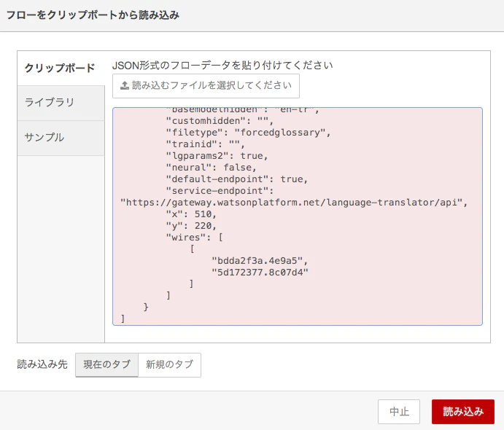Click the "service-endpoint": key text

(220, 191)
